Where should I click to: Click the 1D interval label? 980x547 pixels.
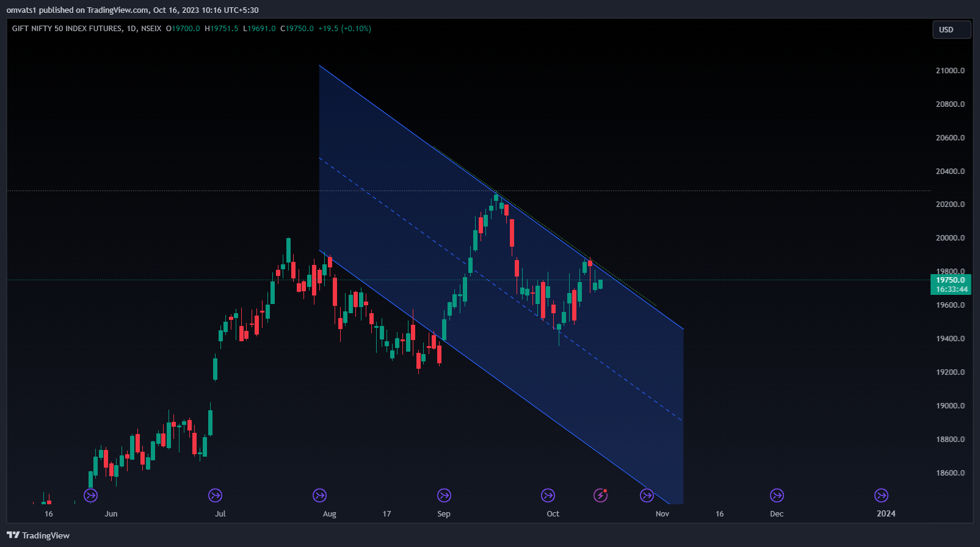pyautogui.click(x=131, y=29)
